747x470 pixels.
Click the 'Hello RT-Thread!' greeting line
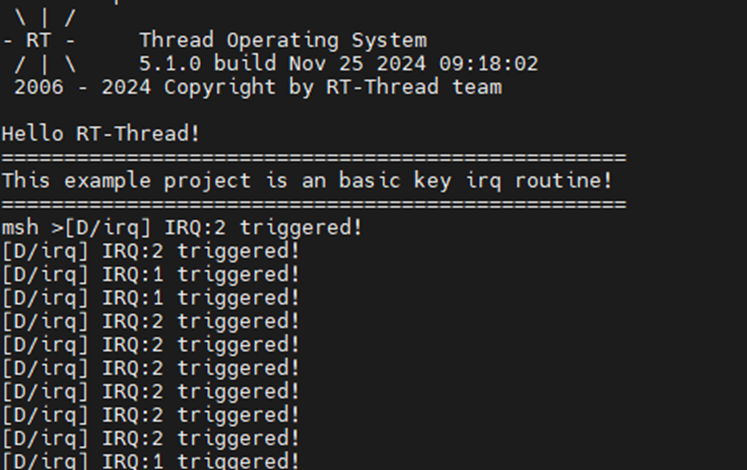click(101, 134)
